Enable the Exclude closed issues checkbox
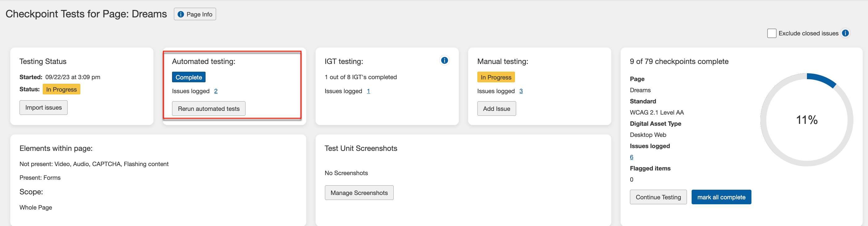868x226 pixels. point(771,34)
